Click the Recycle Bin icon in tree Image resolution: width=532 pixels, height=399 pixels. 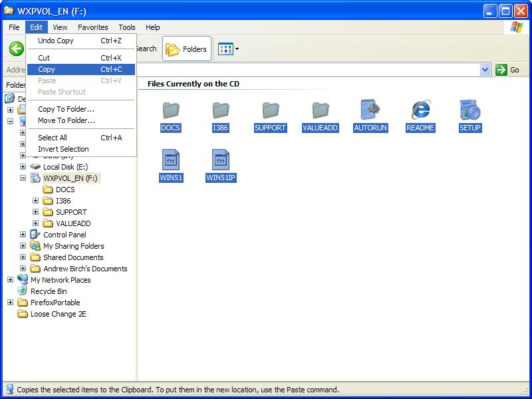pos(23,291)
